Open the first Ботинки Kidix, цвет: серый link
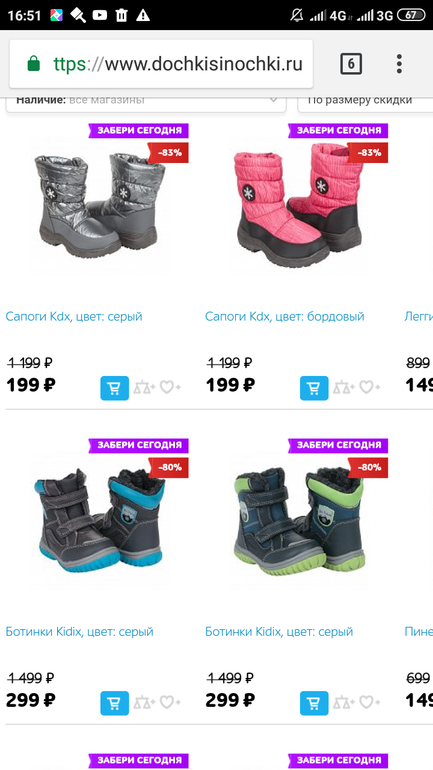Viewport: 433px width, 770px height. [x=80, y=632]
